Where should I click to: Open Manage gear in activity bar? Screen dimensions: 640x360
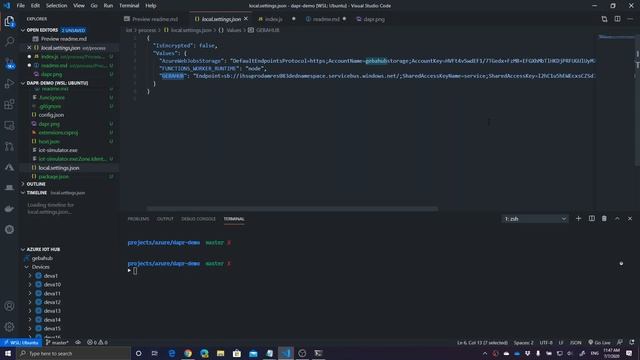click(x=9, y=327)
